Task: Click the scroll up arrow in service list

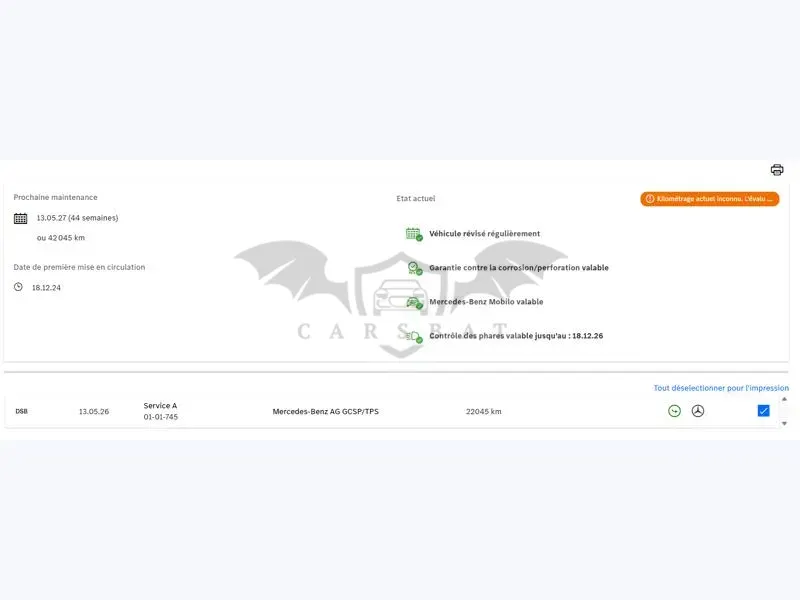Action: [x=784, y=399]
